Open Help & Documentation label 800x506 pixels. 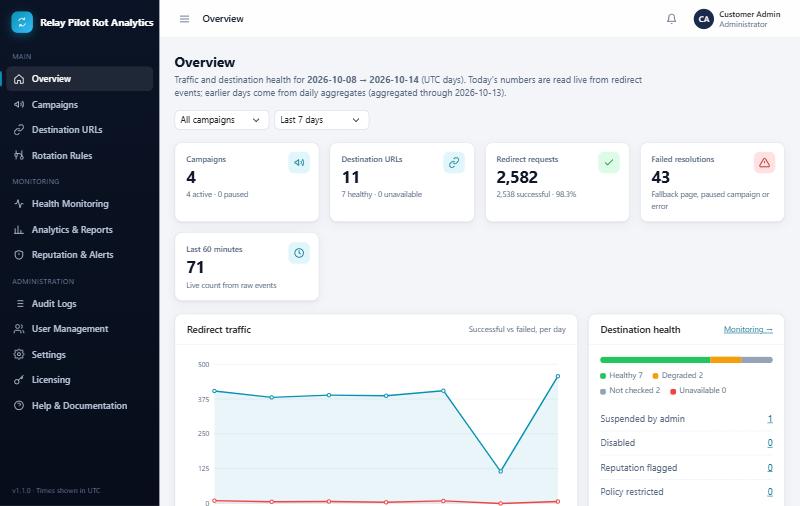pyautogui.click(x=79, y=406)
